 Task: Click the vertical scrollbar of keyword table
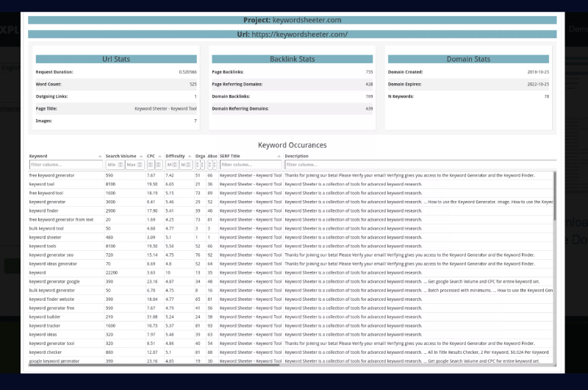[x=555, y=196]
